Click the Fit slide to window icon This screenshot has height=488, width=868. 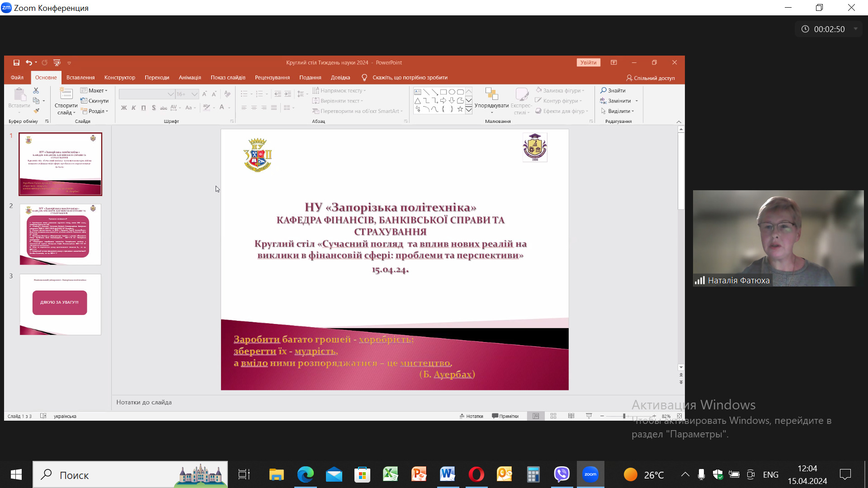pyautogui.click(x=679, y=416)
